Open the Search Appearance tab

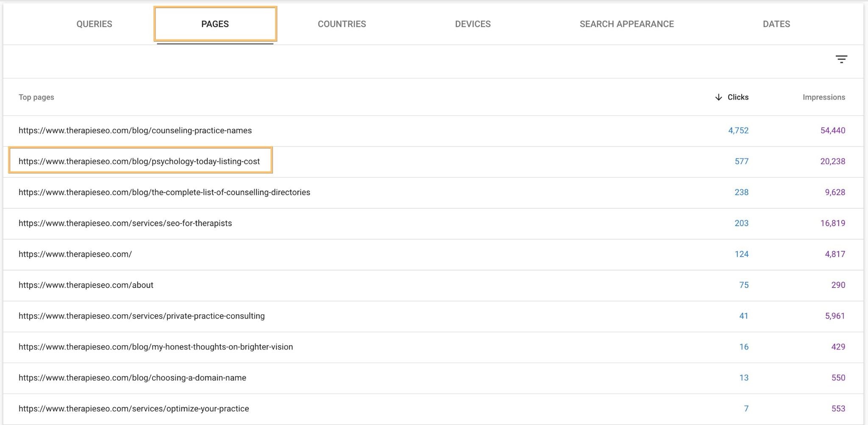pyautogui.click(x=626, y=24)
